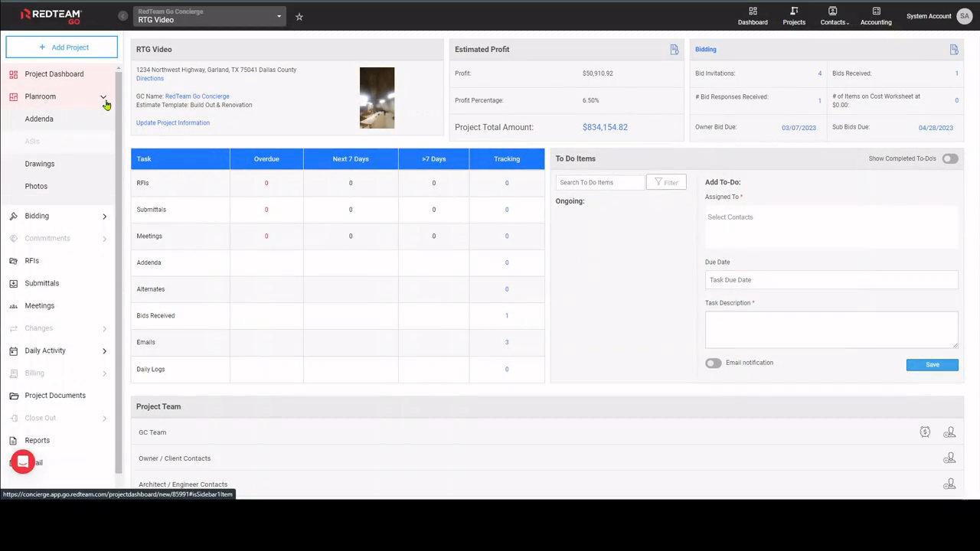This screenshot has width=980, height=551.
Task: Go to Project Documents in the sidebar
Action: (x=55, y=396)
